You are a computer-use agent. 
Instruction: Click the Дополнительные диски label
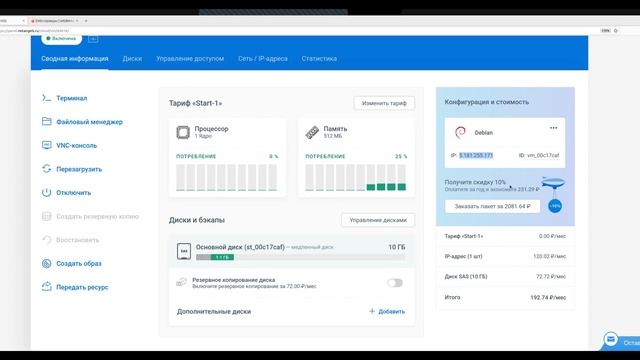click(x=214, y=311)
